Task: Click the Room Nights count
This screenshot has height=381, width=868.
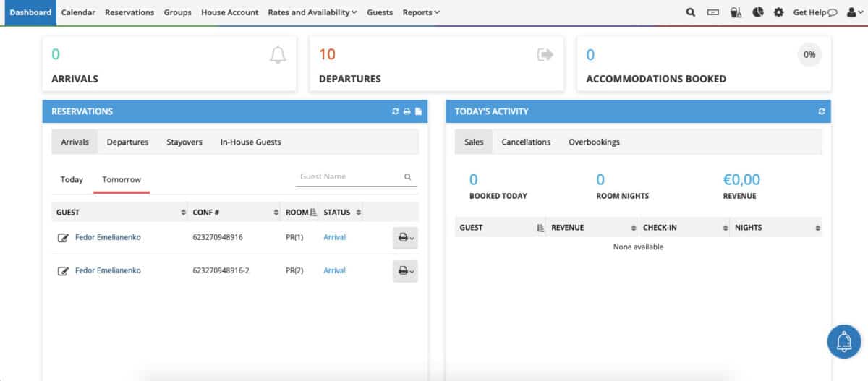Action: point(600,179)
